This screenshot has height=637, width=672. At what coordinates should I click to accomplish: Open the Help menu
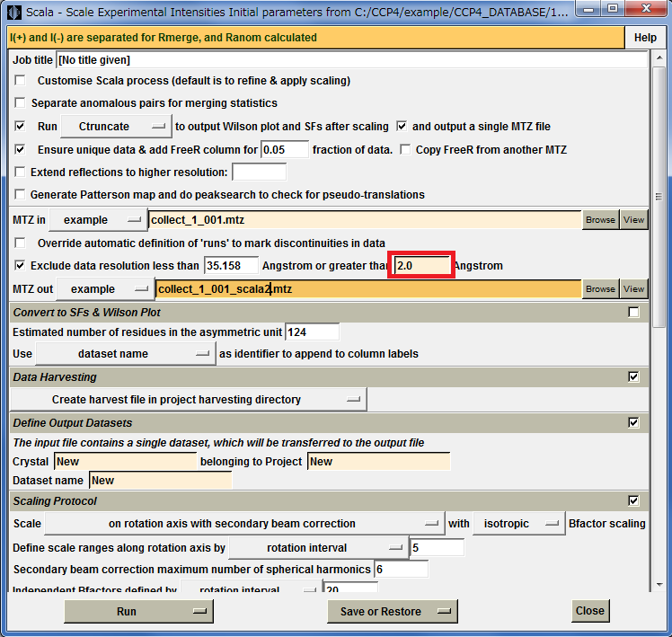point(644,38)
